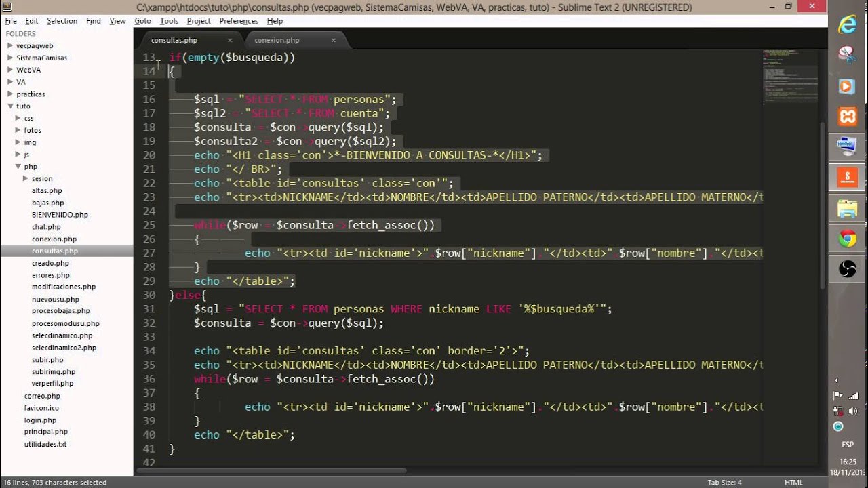Expand the WebVA folder
This screenshot has width=868, height=488.
[x=10, y=70]
